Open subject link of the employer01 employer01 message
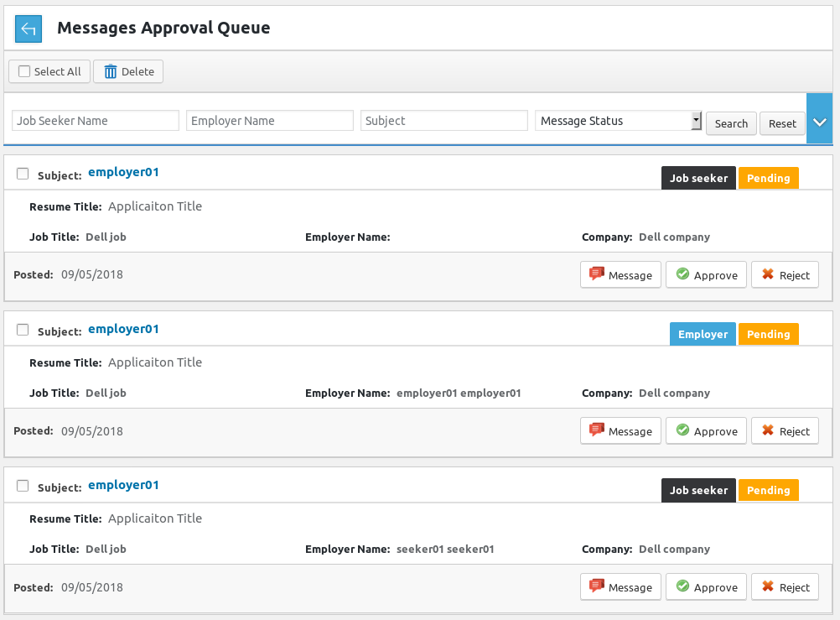The image size is (840, 620). [123, 329]
